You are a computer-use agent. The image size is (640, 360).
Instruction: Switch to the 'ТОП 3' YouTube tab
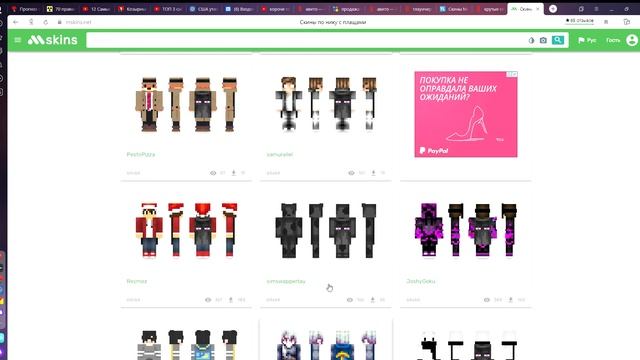tap(169, 9)
